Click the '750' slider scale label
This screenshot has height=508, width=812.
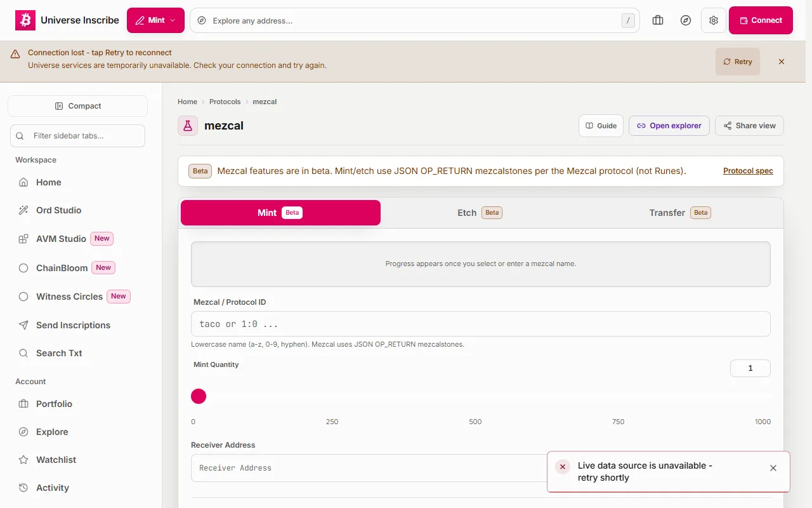[x=619, y=422]
